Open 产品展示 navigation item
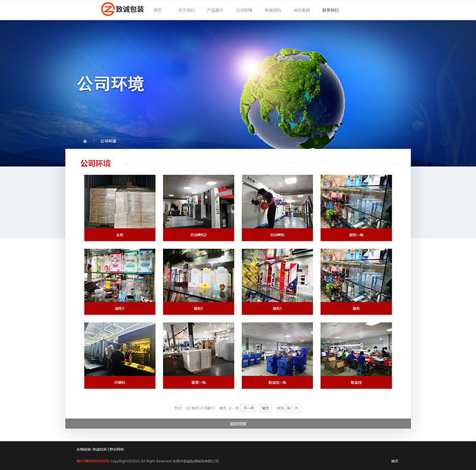476x470 pixels. tap(215, 10)
